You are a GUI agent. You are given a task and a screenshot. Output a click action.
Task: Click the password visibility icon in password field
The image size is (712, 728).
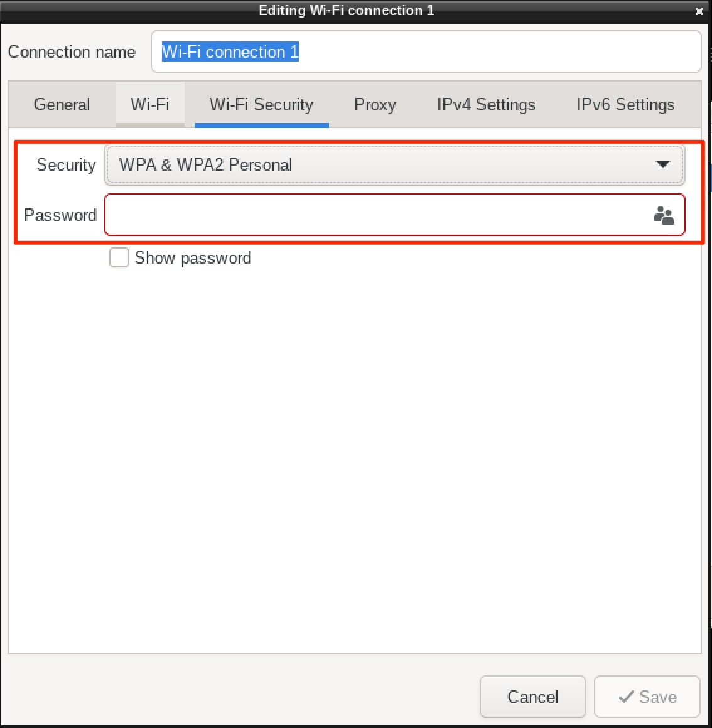(664, 215)
